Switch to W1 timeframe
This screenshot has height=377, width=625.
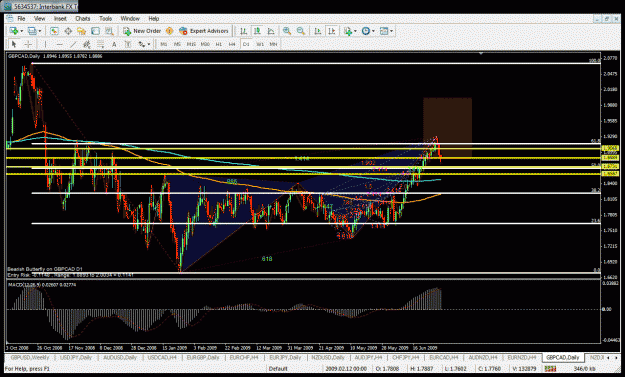(x=260, y=44)
